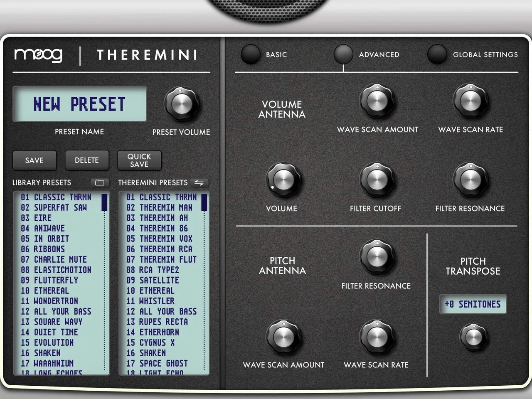532x399 pixels.
Task: Click the Pitch Antenna Filter Resonance knob
Action: 376,257
